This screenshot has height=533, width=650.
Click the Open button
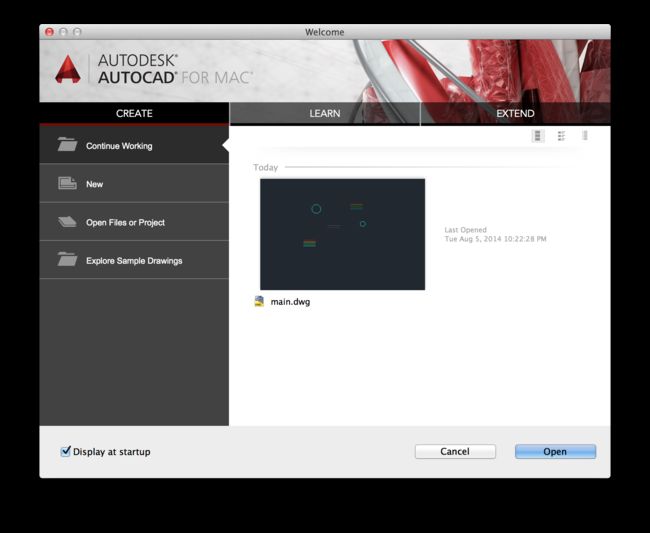[555, 451]
